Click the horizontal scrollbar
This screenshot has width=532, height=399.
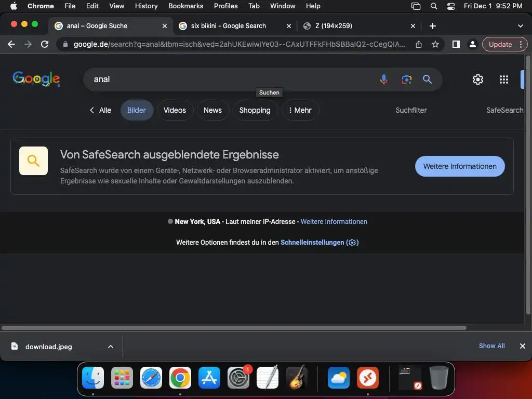[x=234, y=328]
